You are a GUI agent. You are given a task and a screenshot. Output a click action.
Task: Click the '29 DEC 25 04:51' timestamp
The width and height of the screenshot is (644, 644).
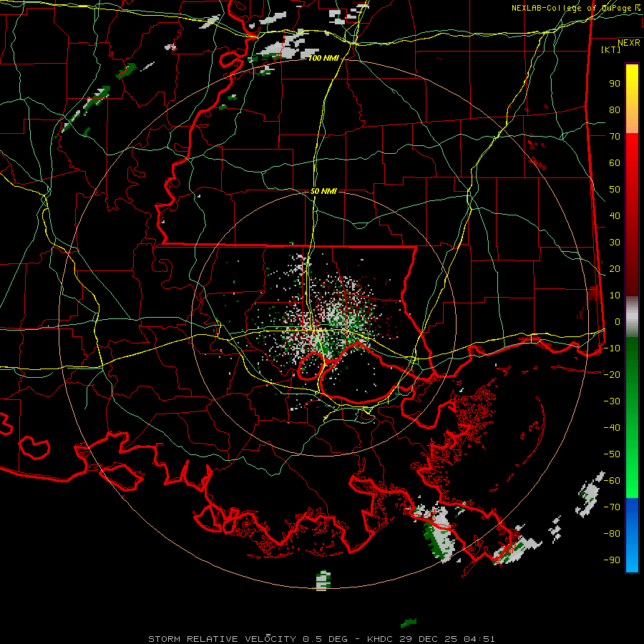point(449,639)
